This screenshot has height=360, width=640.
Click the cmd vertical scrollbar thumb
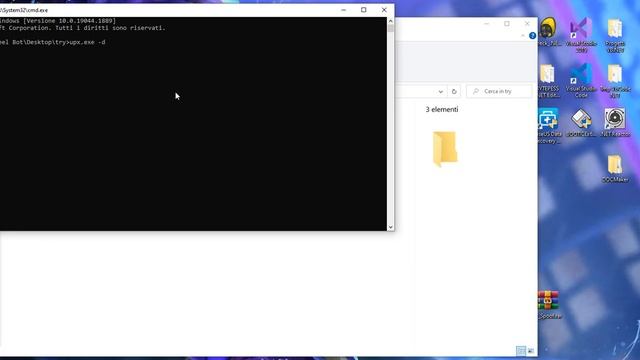point(391,28)
